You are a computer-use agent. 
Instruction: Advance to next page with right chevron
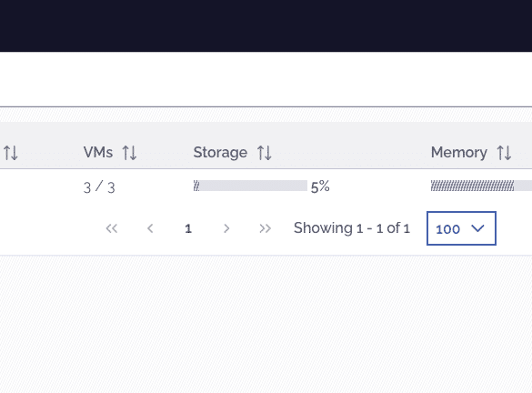point(226,228)
